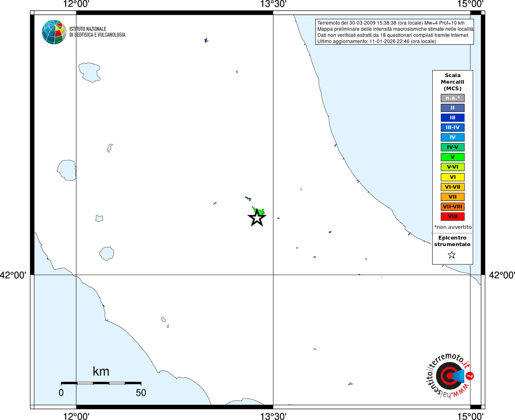Select the VI-VII legend swatch

click(x=453, y=187)
